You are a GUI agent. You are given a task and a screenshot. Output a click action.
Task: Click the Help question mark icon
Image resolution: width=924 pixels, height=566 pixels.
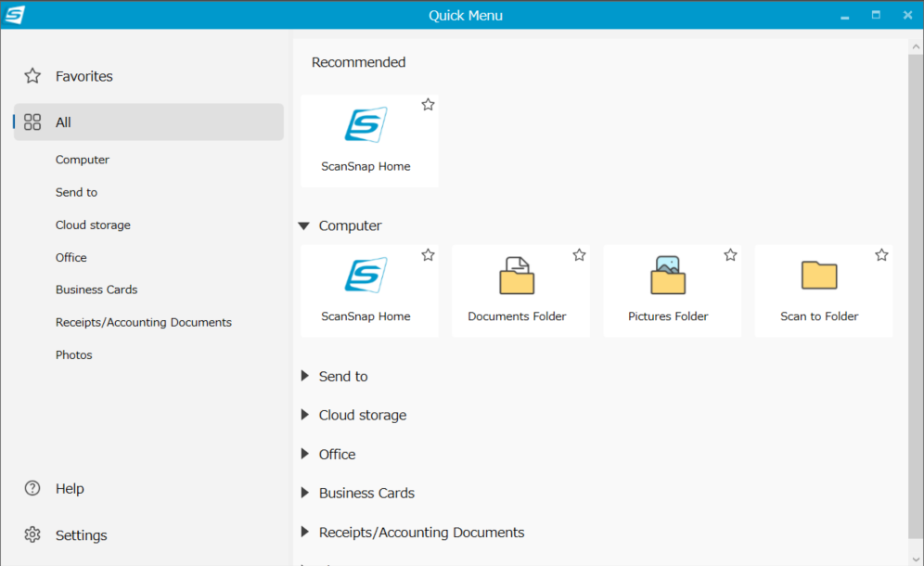click(32, 489)
